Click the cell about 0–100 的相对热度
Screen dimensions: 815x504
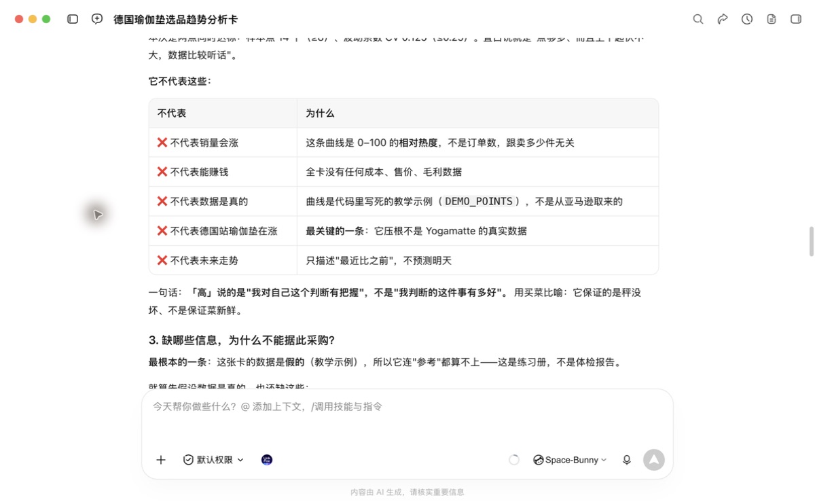477,143
